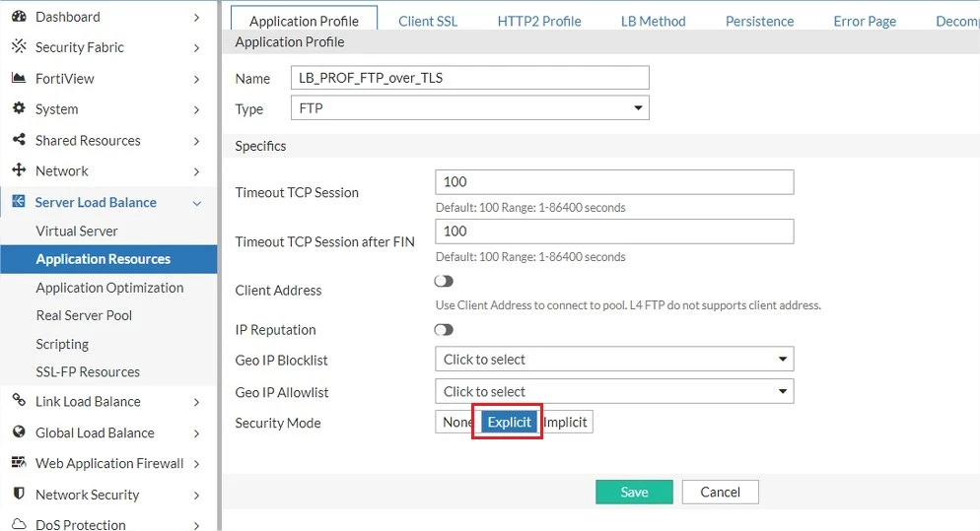Expand the System menu chevron
The height and width of the screenshot is (531, 980).
[x=197, y=110]
